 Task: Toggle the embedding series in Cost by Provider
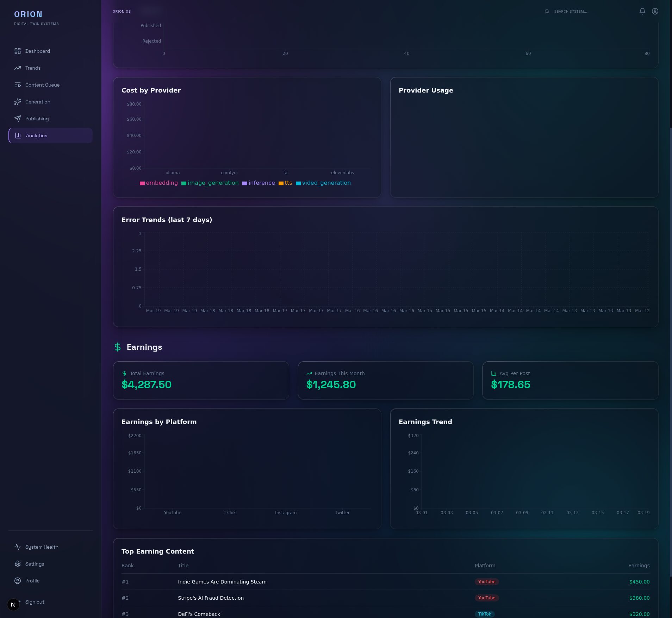click(x=159, y=183)
